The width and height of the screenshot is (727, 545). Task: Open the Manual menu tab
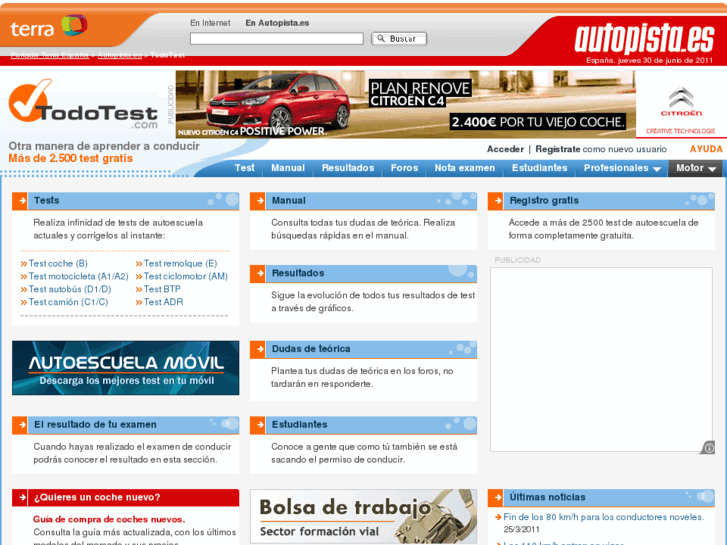[x=288, y=168]
